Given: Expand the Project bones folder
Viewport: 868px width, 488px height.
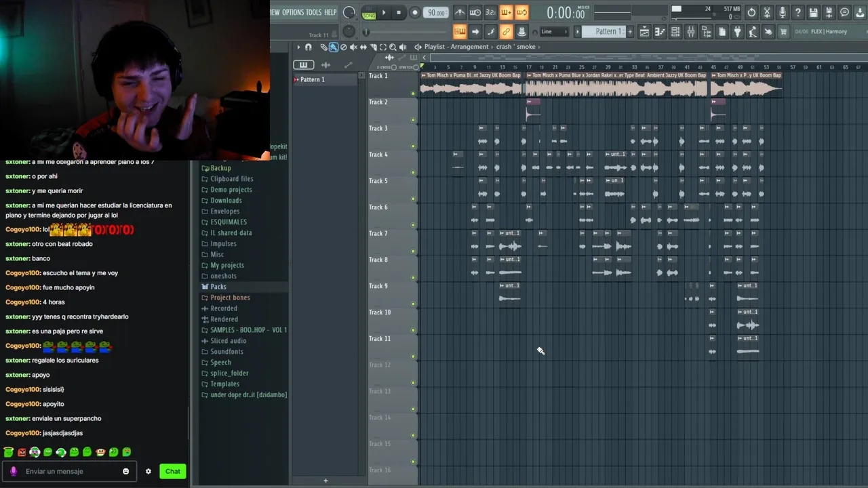Looking at the screenshot, I should 229,298.
